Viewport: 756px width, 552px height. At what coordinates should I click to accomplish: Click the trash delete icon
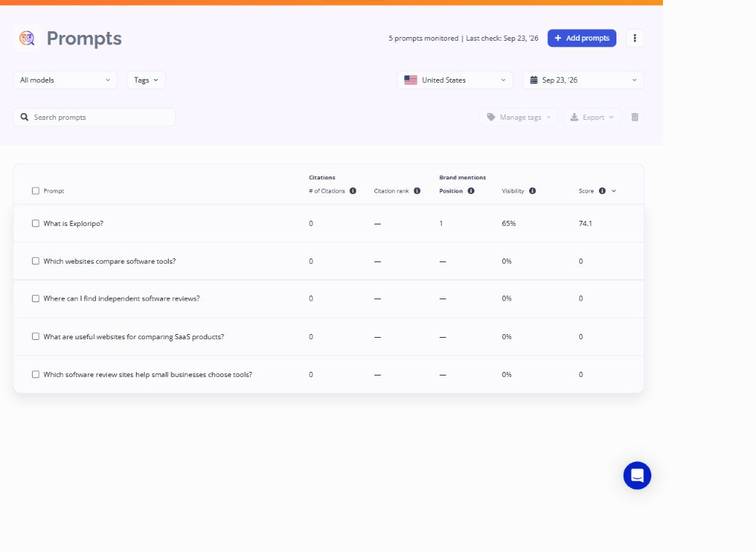tap(635, 117)
